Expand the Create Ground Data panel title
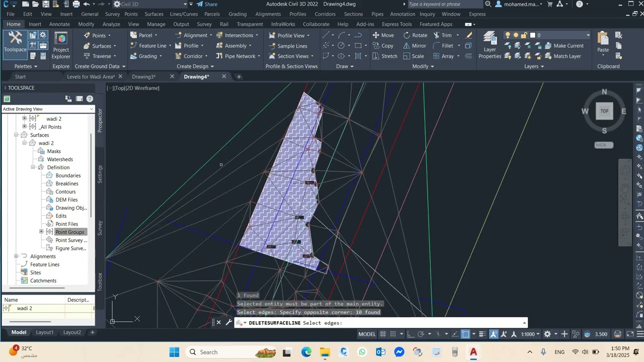The image size is (644, 362). (x=100, y=66)
